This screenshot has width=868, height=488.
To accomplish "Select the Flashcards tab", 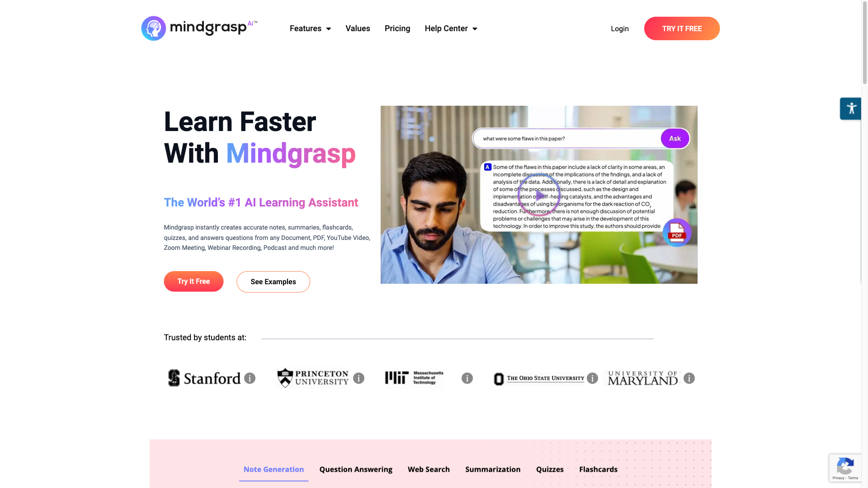I will click(599, 469).
